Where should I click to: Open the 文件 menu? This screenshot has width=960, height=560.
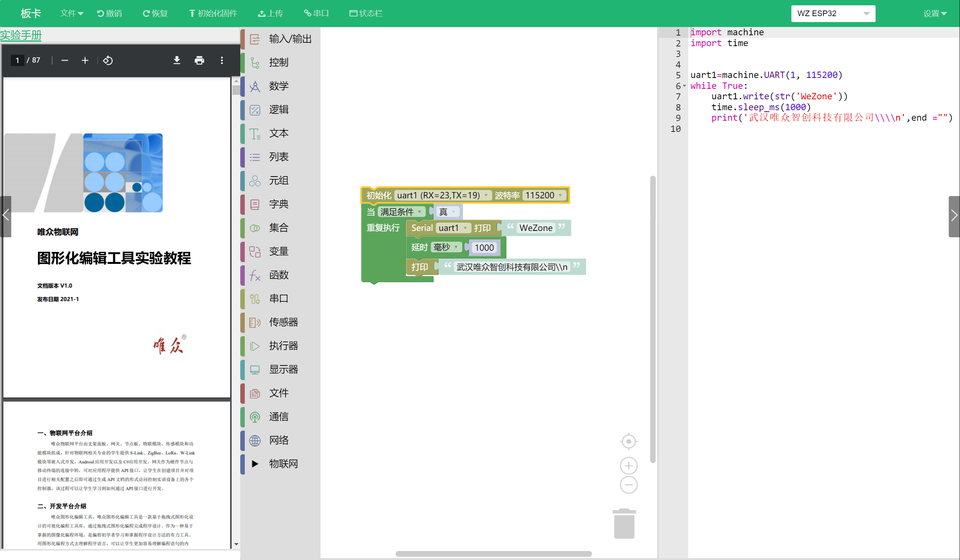coord(71,13)
